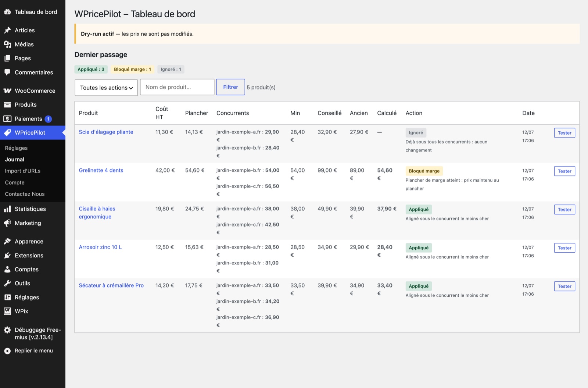Click the Bloqué marge badge in Grelinette row
Viewport: 588px width, 388px height.
pyautogui.click(x=424, y=171)
